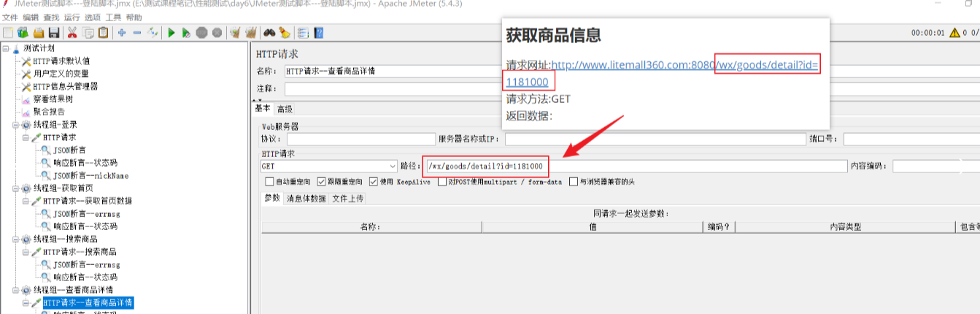
Task: Clear results with single broom icon
Action: tap(235, 32)
